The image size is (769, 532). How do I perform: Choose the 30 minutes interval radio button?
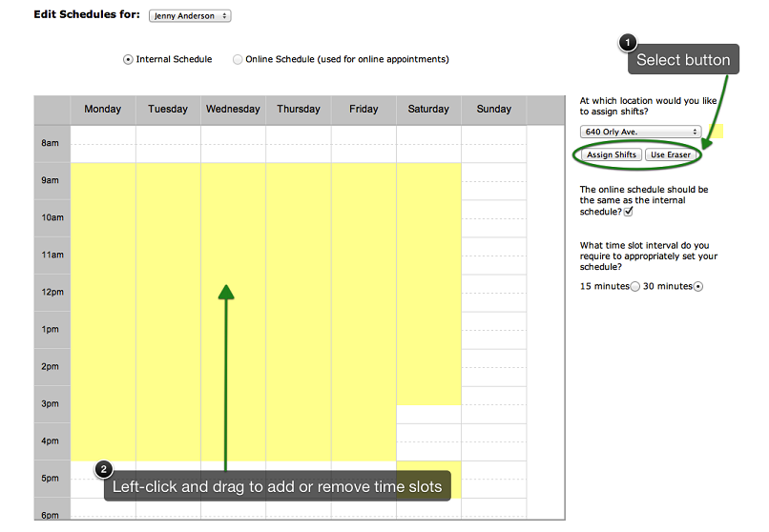click(697, 286)
